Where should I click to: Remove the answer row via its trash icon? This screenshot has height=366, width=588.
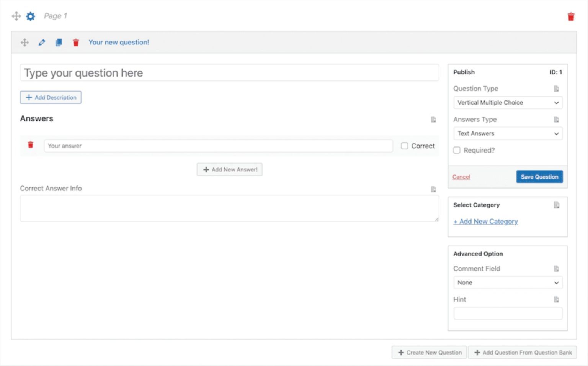click(x=30, y=145)
